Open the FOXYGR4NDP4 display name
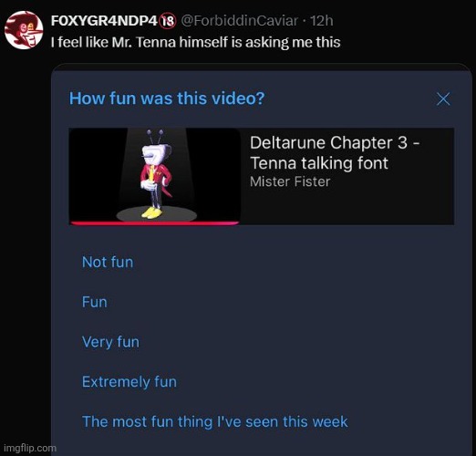Screen dimensions: 476x456 104,21
